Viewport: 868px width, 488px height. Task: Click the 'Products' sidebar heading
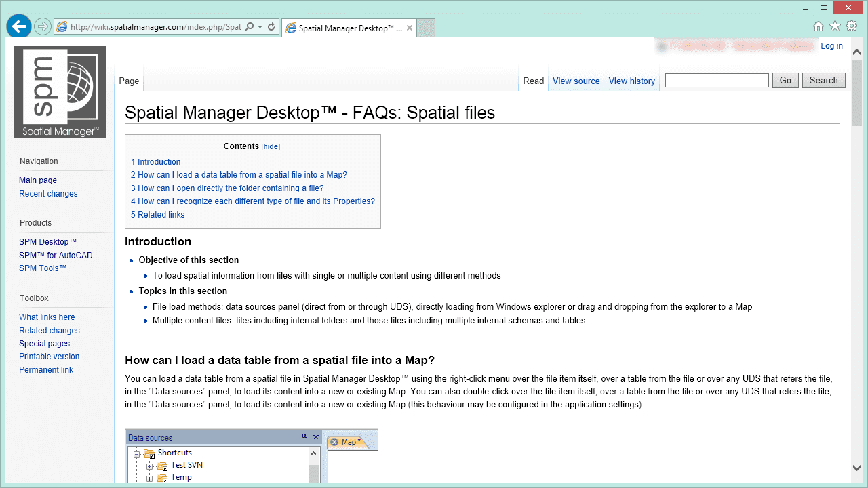pos(35,223)
